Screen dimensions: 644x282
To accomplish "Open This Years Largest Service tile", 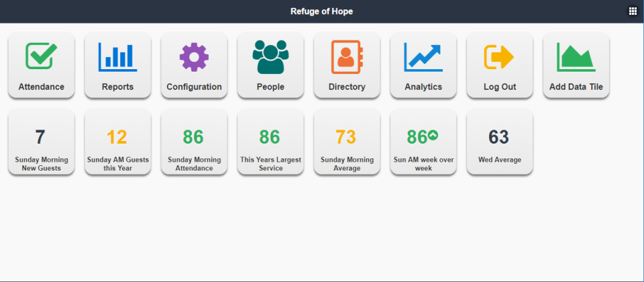I will click(x=270, y=142).
